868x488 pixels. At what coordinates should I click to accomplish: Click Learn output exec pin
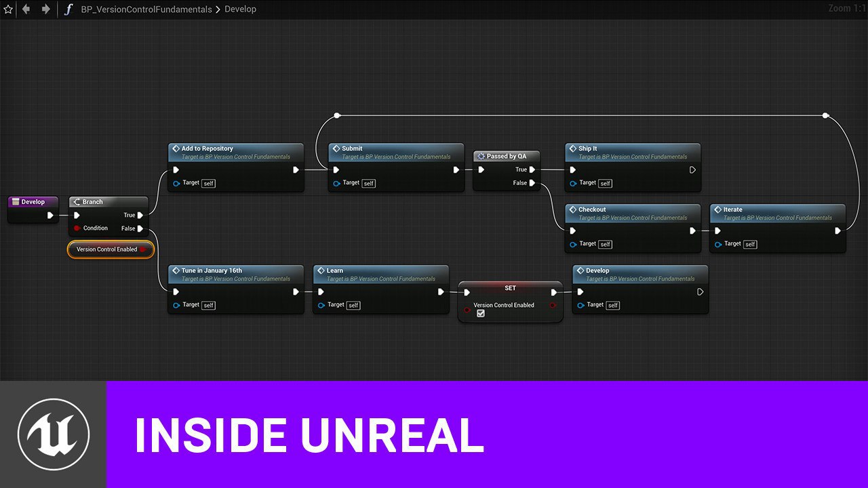click(x=441, y=292)
